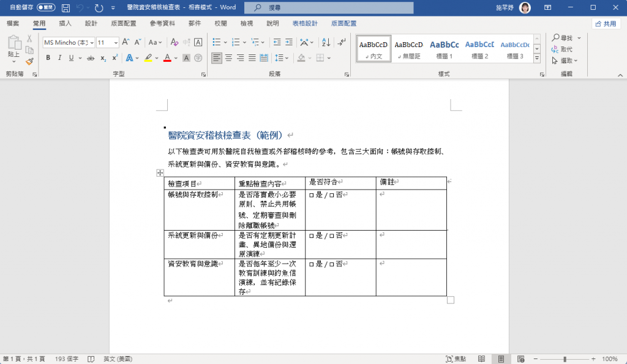
Task: Apply the red font color
Action: [x=167, y=58]
